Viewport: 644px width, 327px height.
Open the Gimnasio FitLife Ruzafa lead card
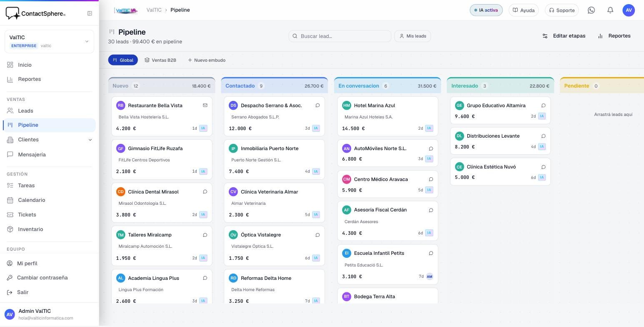(162, 159)
